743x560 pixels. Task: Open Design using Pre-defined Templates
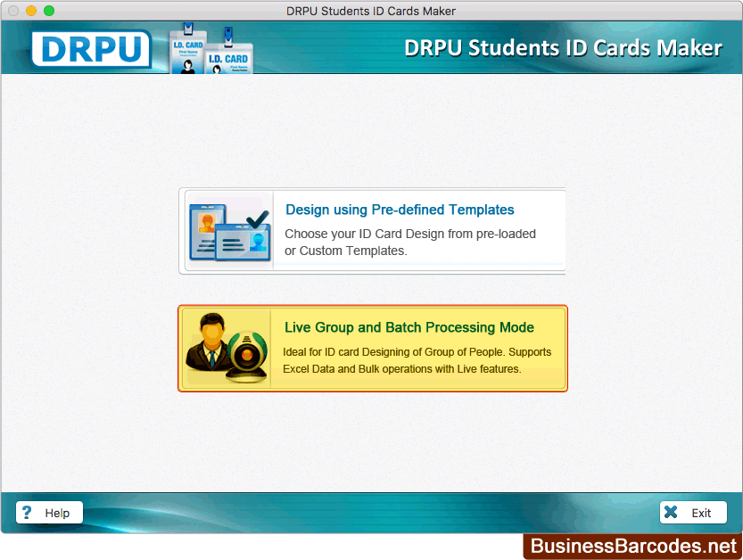[x=373, y=231]
